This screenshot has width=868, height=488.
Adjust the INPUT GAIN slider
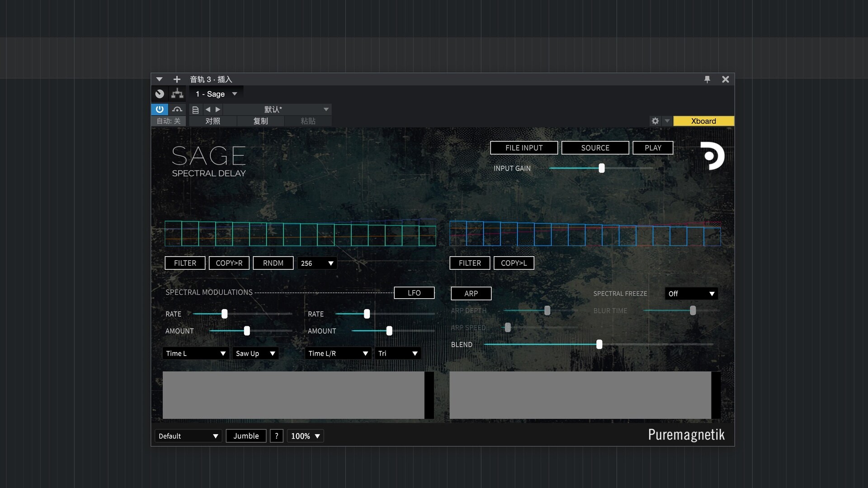[601, 168]
